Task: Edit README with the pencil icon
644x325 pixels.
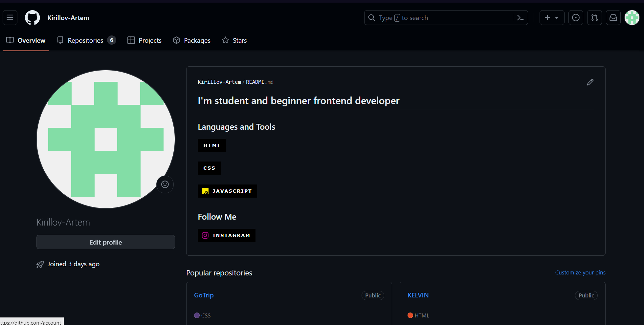Action: pyautogui.click(x=590, y=82)
